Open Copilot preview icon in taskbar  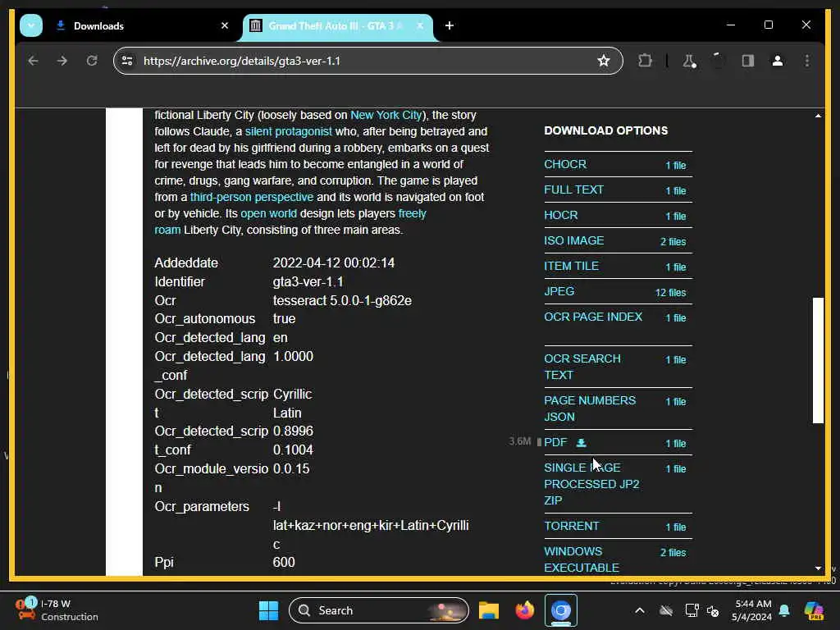click(x=814, y=610)
